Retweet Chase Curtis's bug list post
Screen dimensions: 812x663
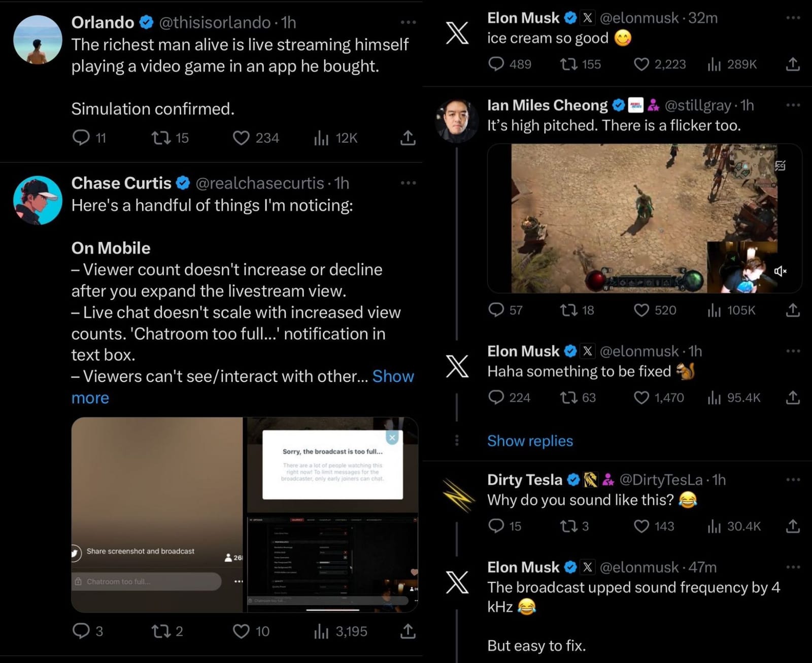(x=162, y=632)
